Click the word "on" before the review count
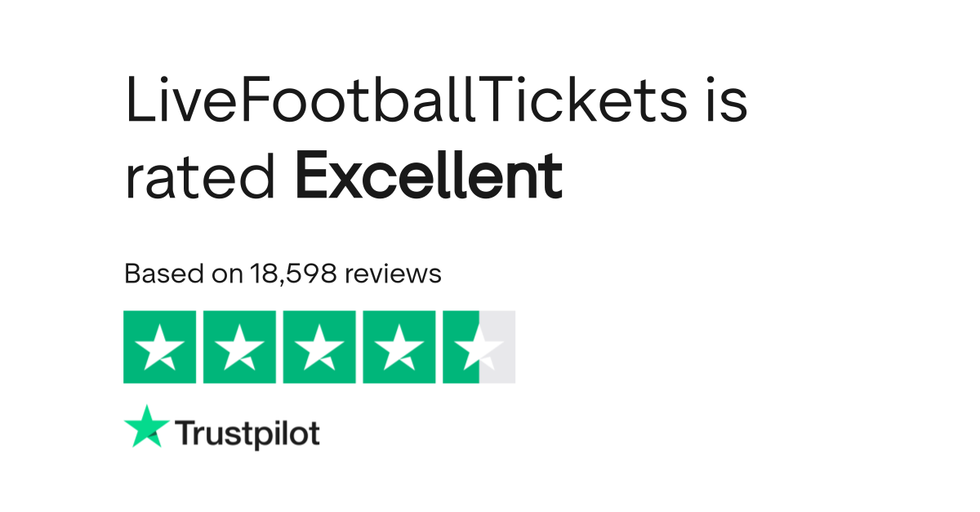The height and width of the screenshot is (512, 980). (227, 274)
